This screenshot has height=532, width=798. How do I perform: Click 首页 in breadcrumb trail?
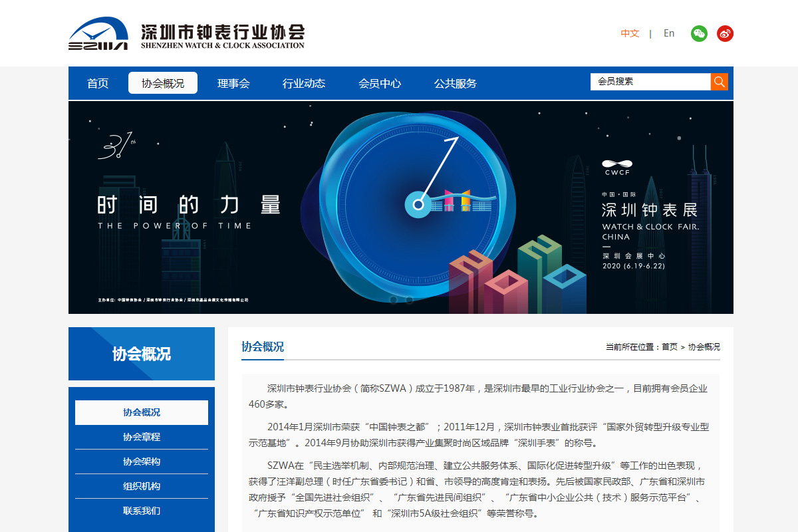(670, 347)
